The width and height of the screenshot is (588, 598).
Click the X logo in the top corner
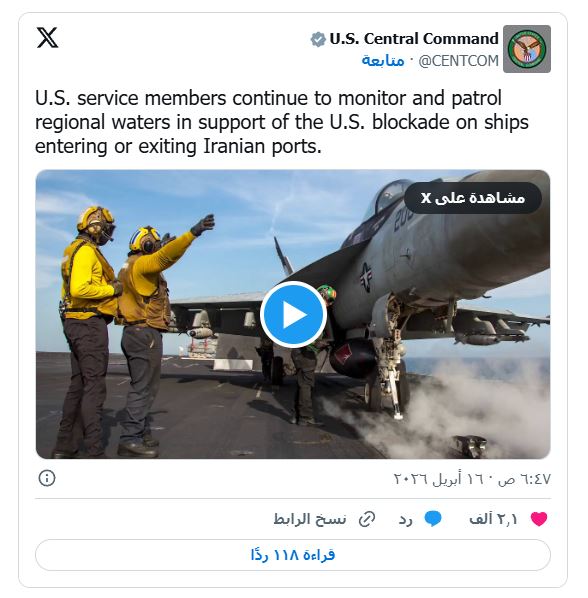click(47, 38)
